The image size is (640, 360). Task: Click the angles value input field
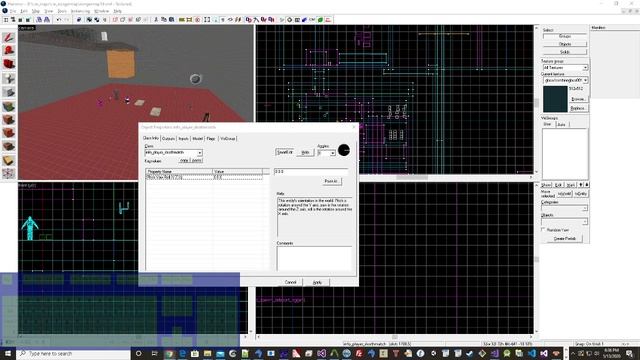click(311, 172)
